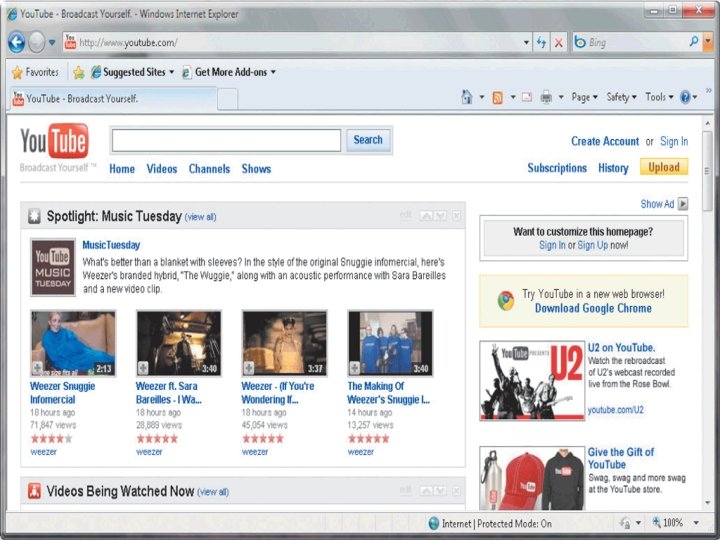The image size is (720, 540).
Task: Click Sign In link at top right
Action: (x=674, y=141)
